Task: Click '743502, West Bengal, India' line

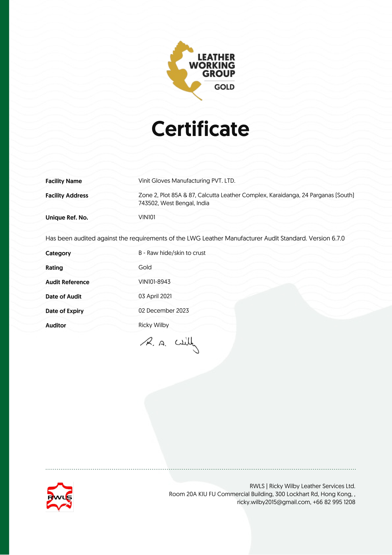Action: pos(174,203)
